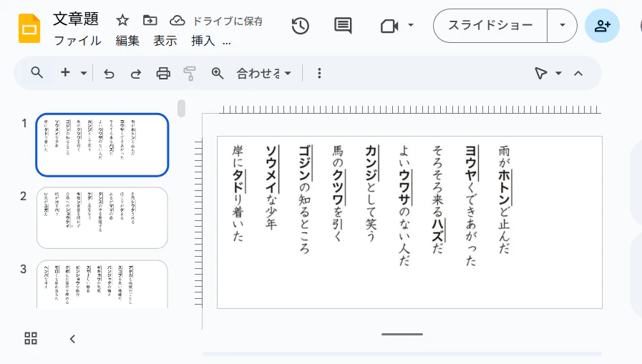Show more menus via ellipsis

227,41
